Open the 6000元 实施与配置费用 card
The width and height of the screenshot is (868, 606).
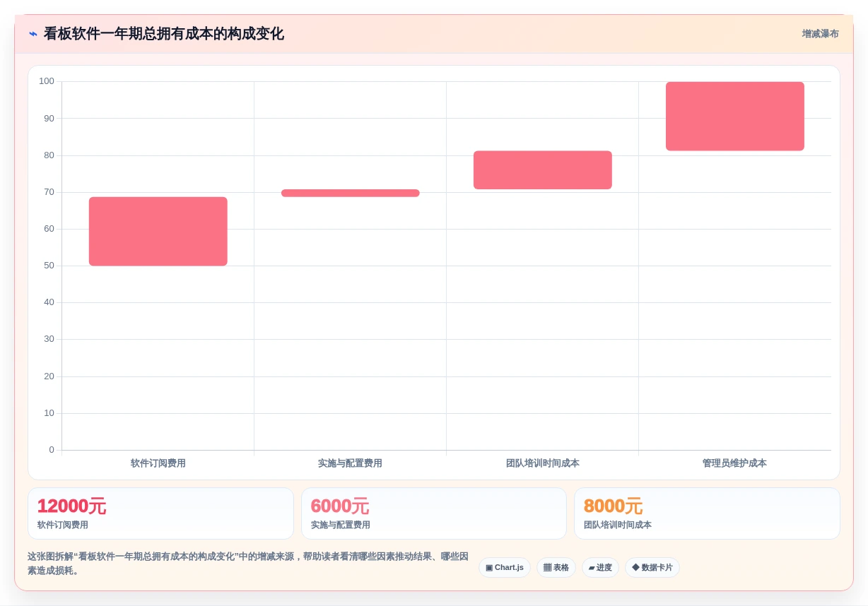click(x=434, y=513)
